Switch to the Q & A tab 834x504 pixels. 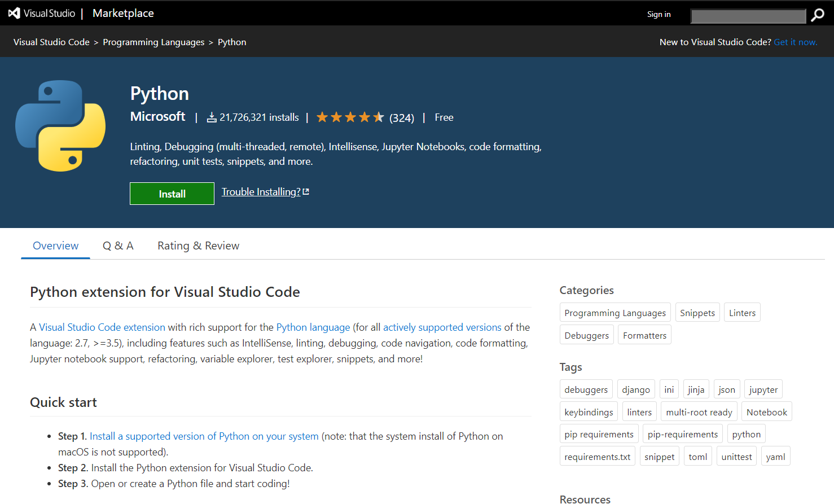point(118,246)
